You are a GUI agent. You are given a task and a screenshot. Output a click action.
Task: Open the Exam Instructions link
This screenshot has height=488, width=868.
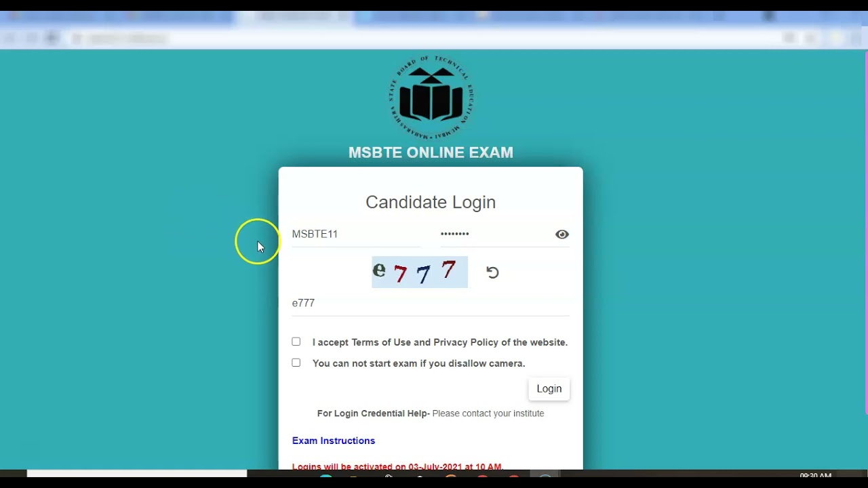pyautogui.click(x=334, y=441)
